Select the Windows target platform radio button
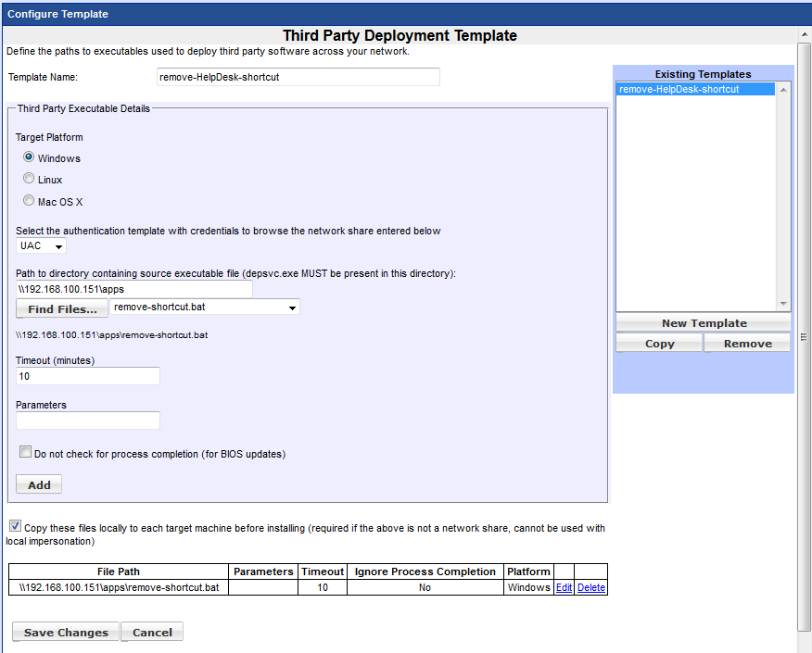 coord(29,157)
